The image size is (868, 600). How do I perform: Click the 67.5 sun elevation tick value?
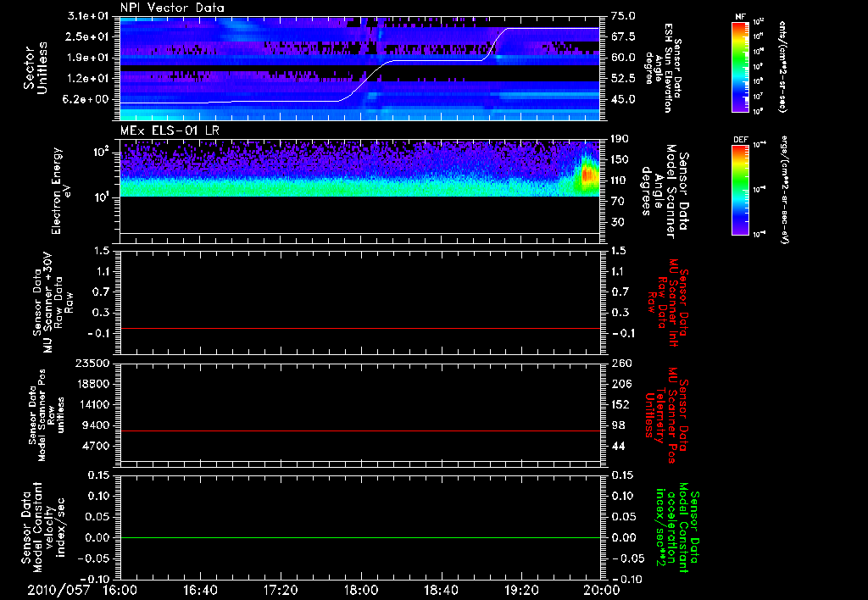pyautogui.click(x=623, y=36)
